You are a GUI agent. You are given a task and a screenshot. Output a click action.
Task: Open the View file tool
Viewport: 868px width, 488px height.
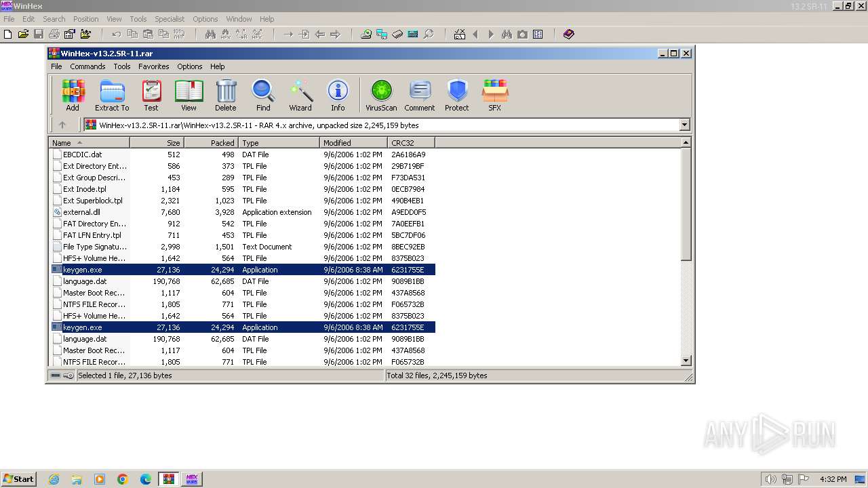189,95
